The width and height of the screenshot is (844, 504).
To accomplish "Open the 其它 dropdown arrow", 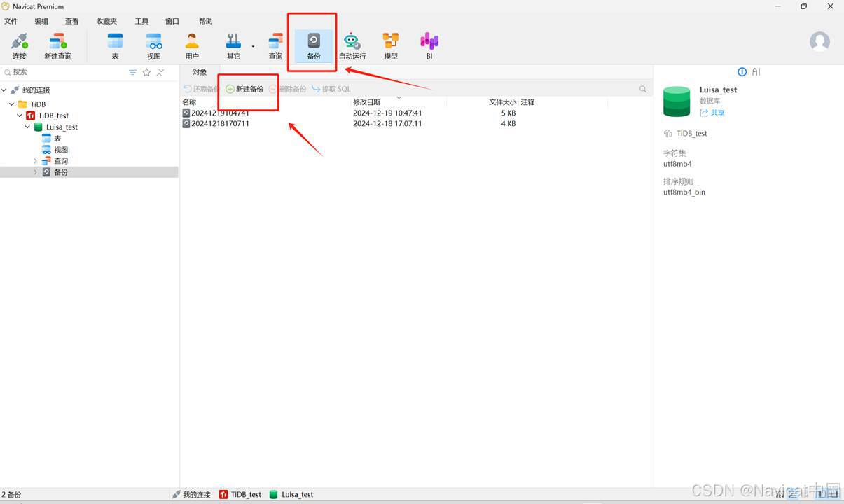I will coord(254,47).
